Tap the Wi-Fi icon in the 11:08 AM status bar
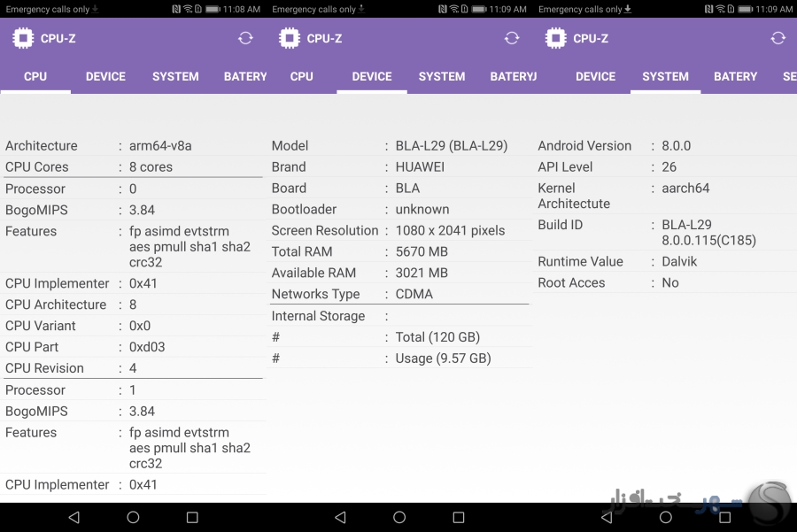797x532 pixels. pos(188,9)
